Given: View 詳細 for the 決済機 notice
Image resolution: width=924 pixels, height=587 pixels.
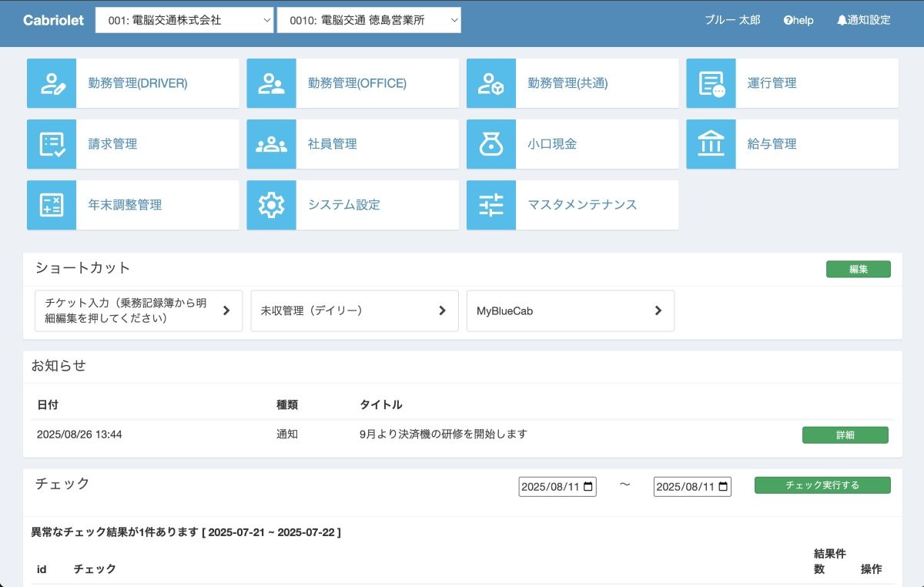Looking at the screenshot, I should point(845,435).
